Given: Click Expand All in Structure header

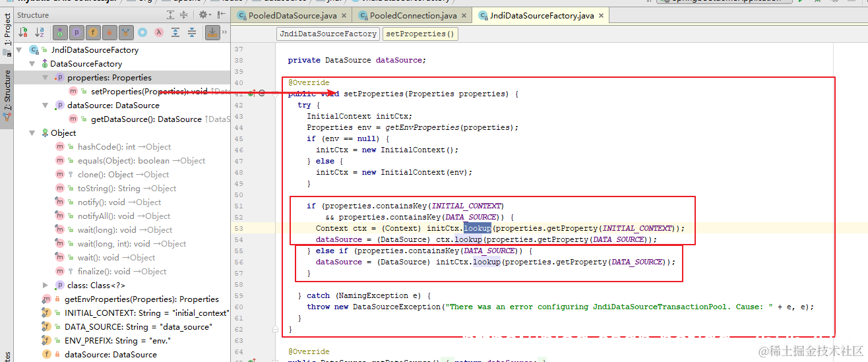Looking at the screenshot, I should pos(170,15).
